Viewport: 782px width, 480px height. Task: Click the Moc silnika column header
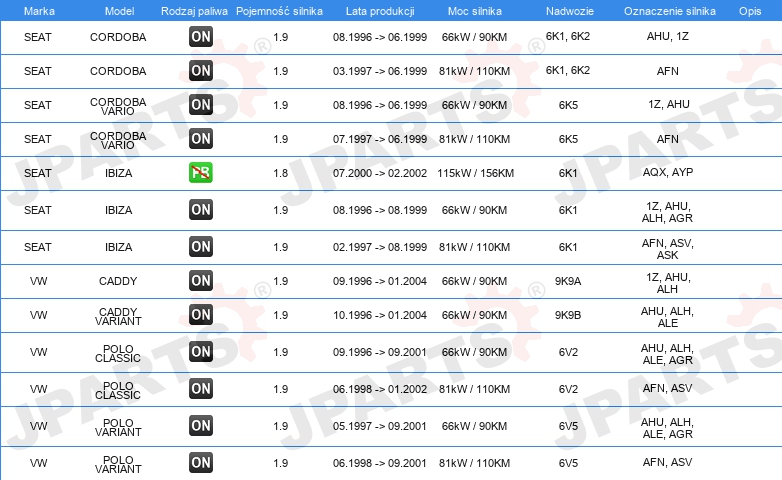pos(475,11)
